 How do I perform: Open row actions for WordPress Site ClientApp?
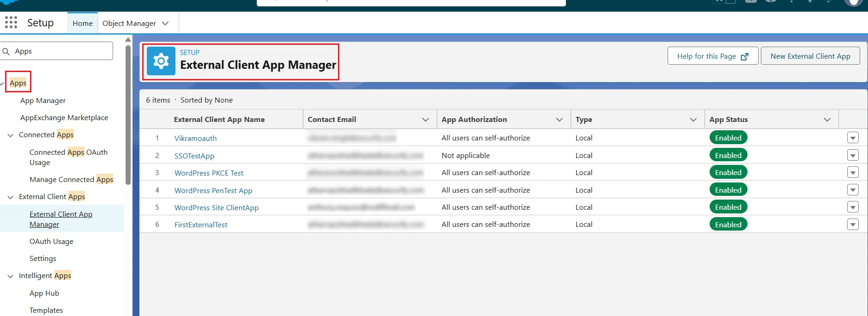point(853,207)
